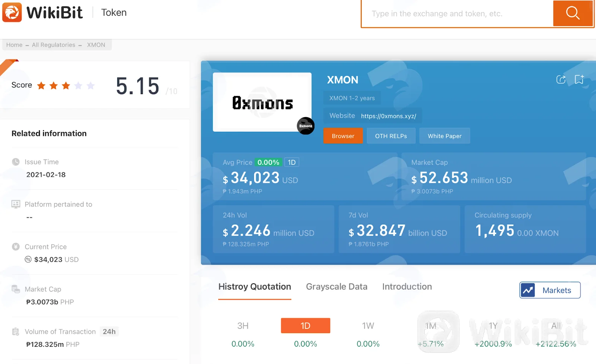
Task: Click the 24h badge beside Volume of Transaction
Action: [109, 332]
